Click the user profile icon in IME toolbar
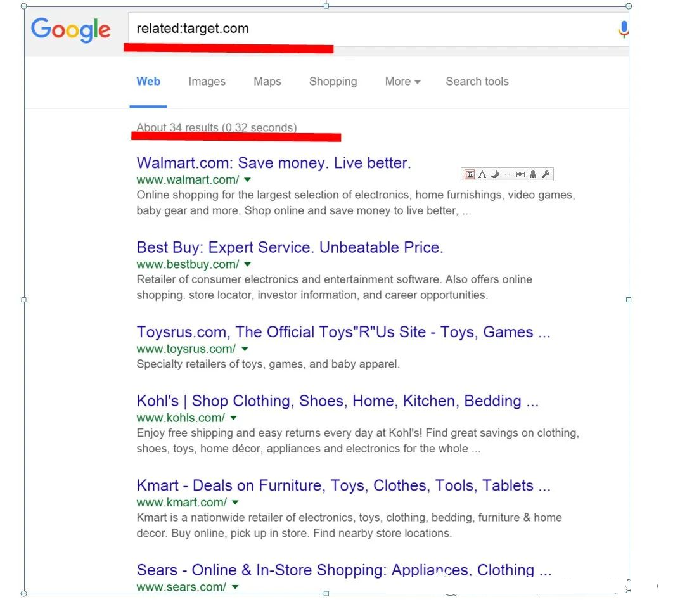This screenshot has width=680, height=616. [x=533, y=175]
